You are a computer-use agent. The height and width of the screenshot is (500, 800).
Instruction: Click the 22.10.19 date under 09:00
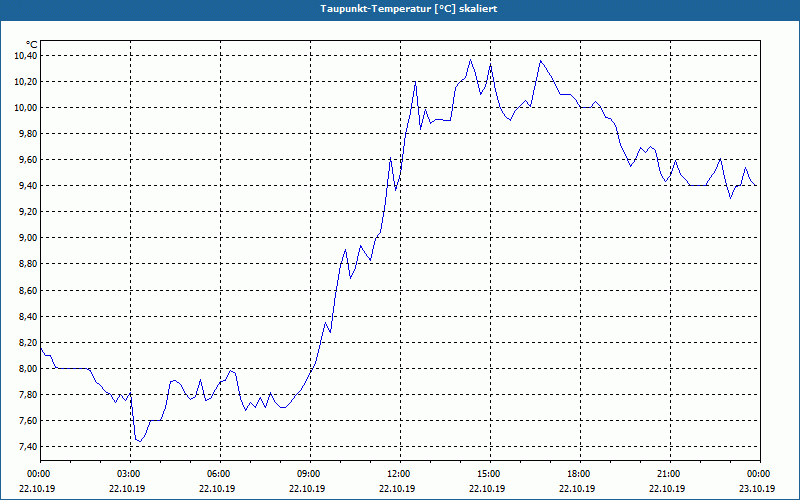click(x=308, y=488)
